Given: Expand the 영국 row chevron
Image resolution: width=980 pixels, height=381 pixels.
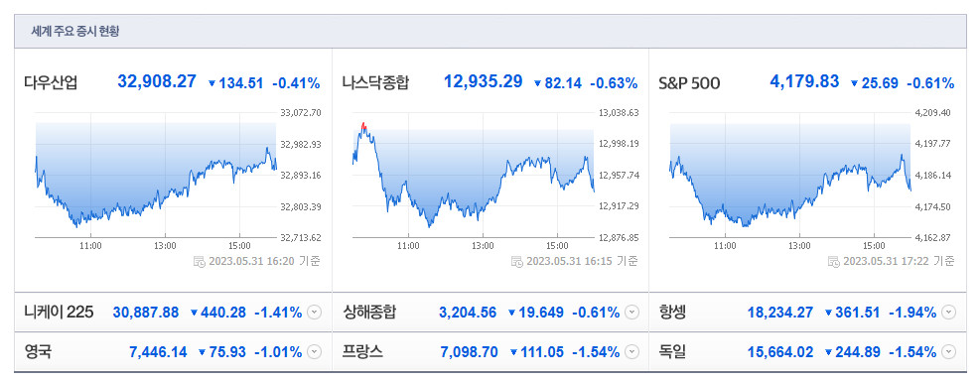Looking at the screenshot, I should (x=315, y=352).
